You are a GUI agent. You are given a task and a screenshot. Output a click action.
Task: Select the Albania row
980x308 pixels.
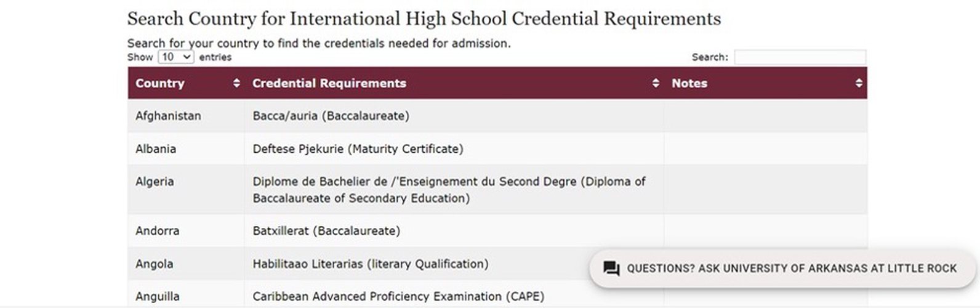497,148
